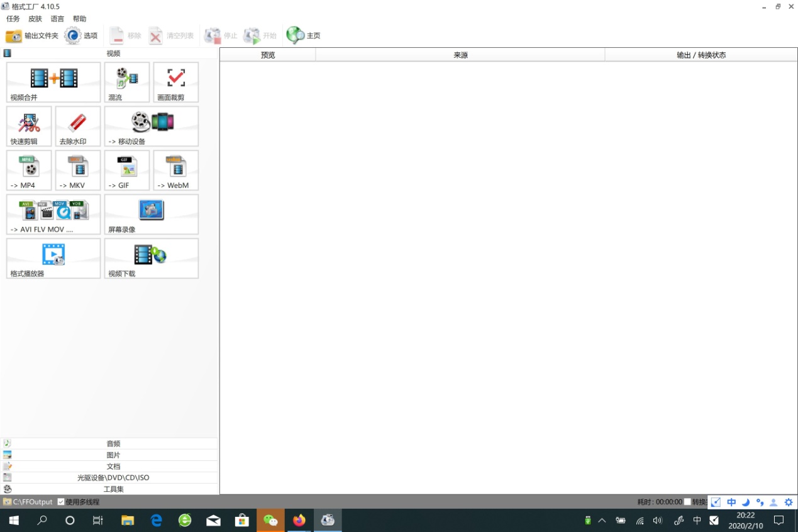Click the 来源 column header
Viewport: 798px width, 532px height.
(x=460, y=55)
